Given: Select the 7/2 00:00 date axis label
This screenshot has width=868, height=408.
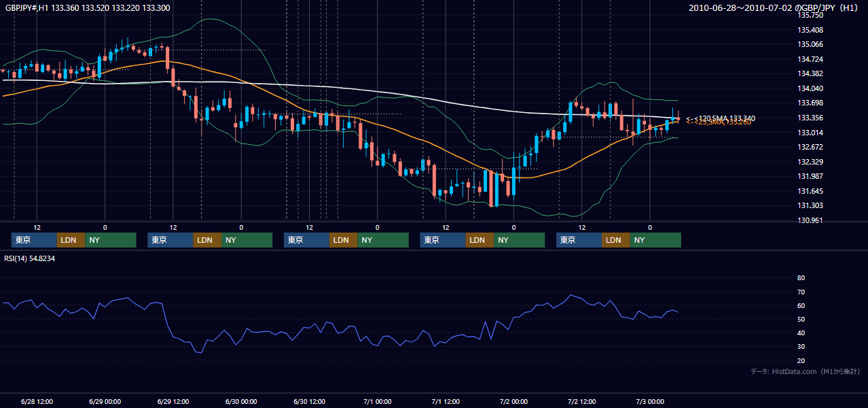Looking at the screenshot, I should [x=513, y=401].
